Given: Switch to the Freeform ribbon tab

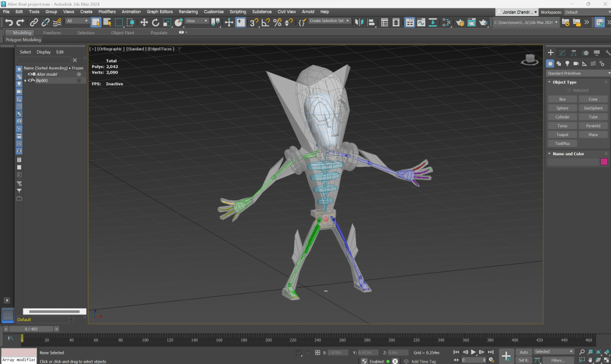Looking at the screenshot, I should click(x=52, y=33).
